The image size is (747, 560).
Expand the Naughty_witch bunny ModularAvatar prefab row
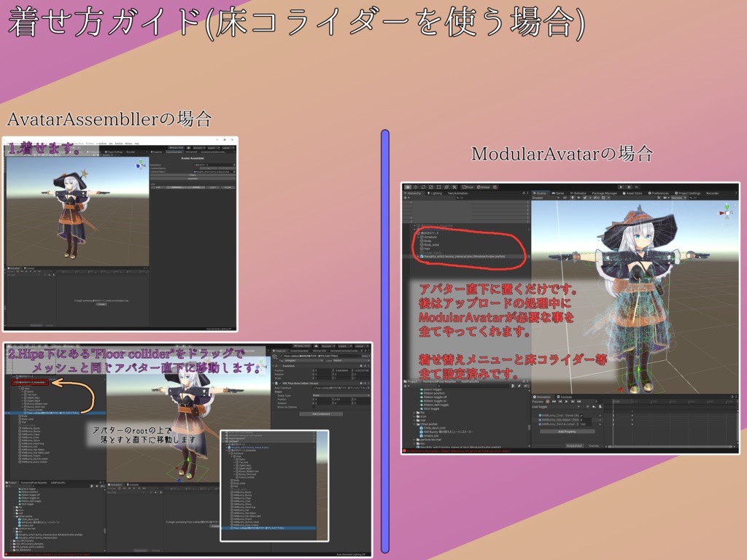[x=418, y=257]
